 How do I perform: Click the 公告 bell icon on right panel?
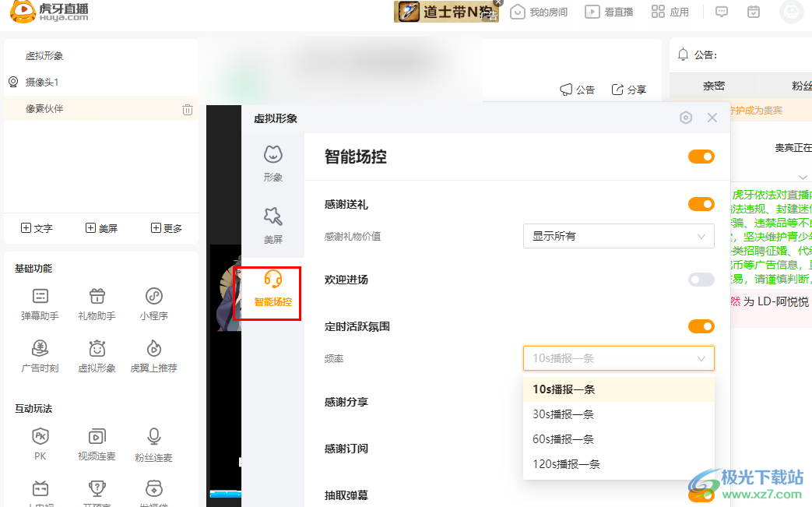coord(683,55)
